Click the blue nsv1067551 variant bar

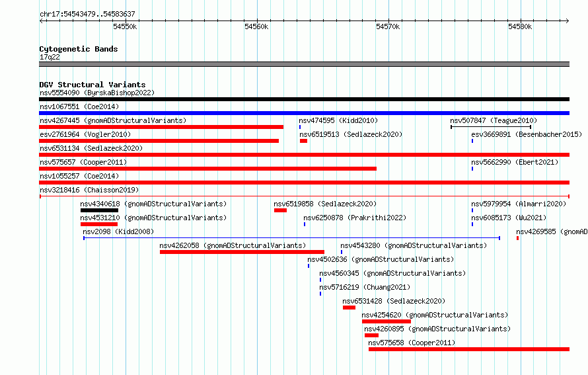click(304, 113)
